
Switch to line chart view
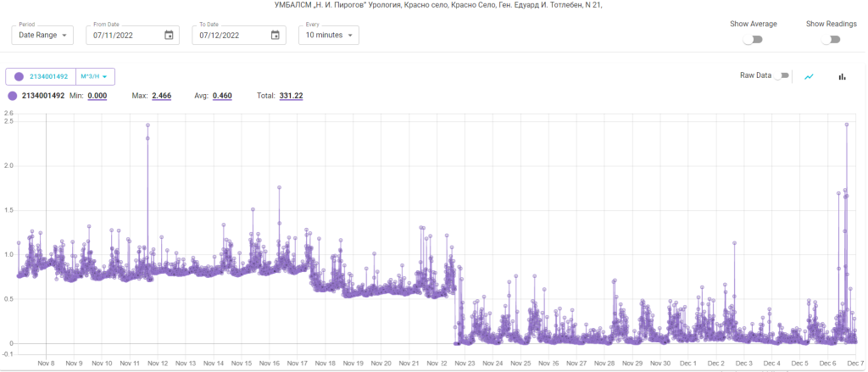point(810,76)
